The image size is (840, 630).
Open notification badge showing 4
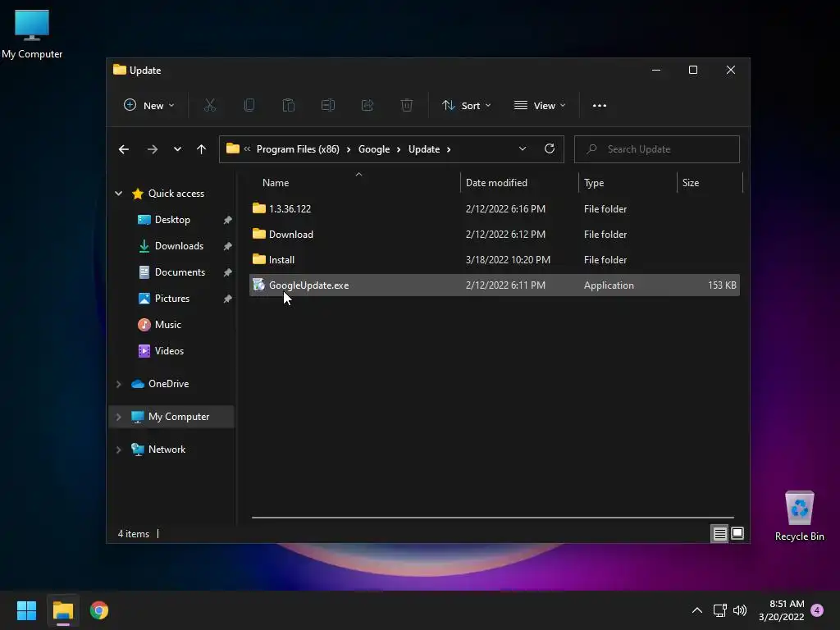817,610
